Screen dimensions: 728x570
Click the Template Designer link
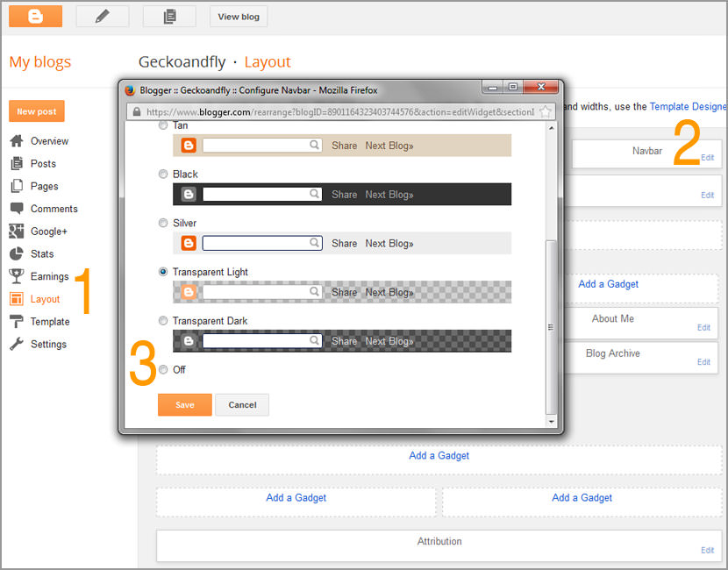click(x=688, y=106)
